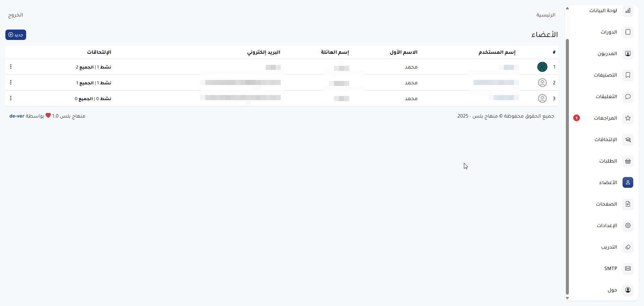Open comments (التعليقات) speech bubble icon

(x=628, y=97)
